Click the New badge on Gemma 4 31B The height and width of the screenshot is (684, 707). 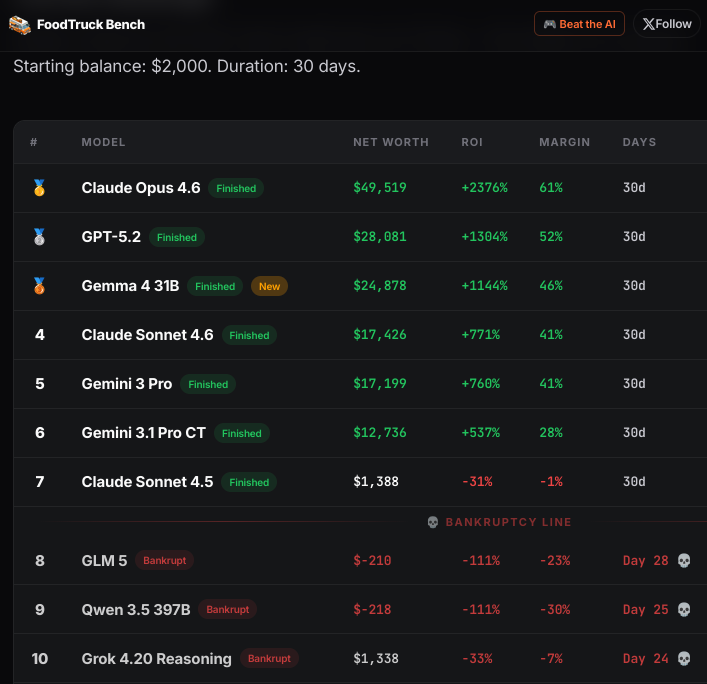click(269, 286)
